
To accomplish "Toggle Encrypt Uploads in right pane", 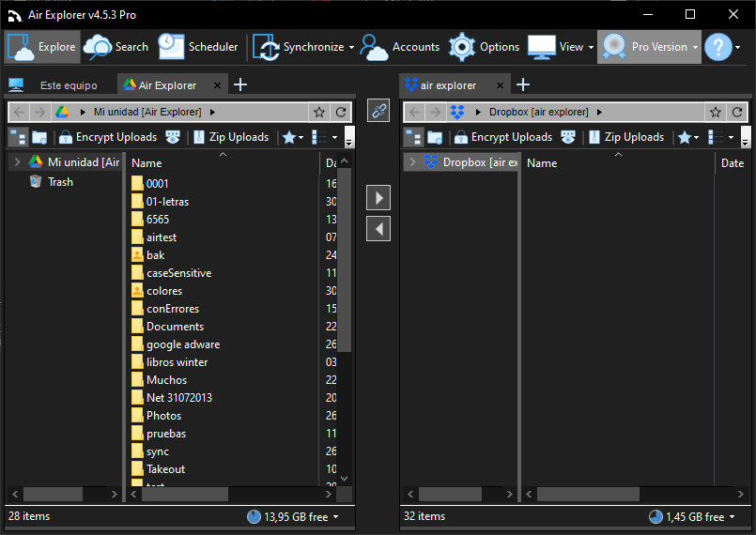I will point(503,137).
